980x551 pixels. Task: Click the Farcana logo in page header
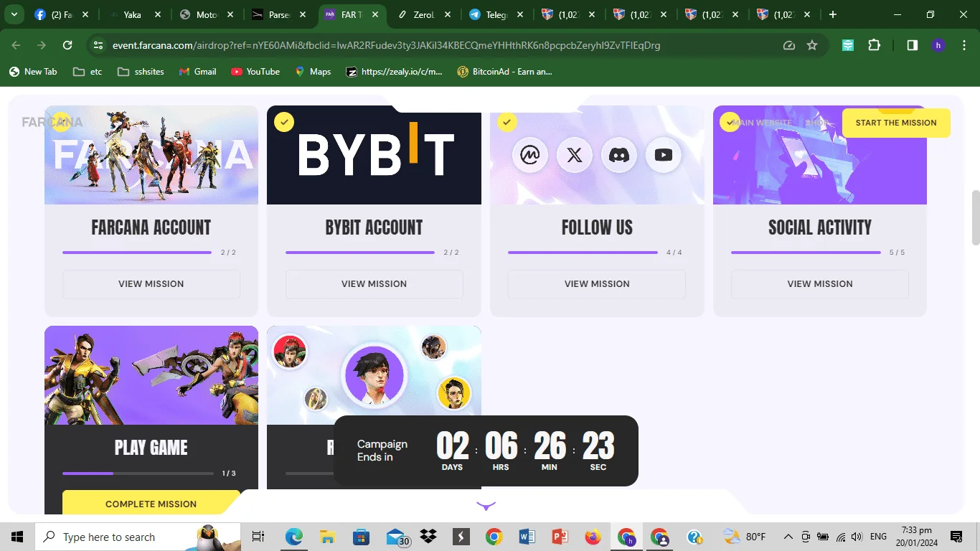click(52, 122)
